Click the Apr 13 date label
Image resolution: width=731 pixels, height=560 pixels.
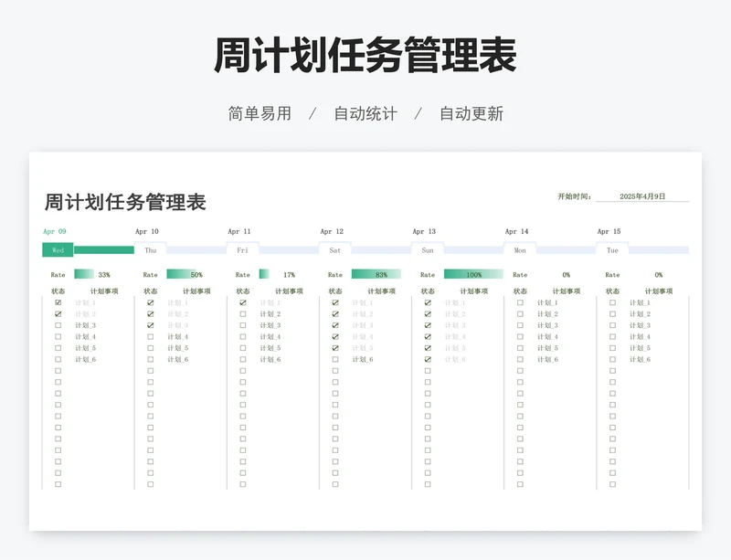[x=424, y=231]
